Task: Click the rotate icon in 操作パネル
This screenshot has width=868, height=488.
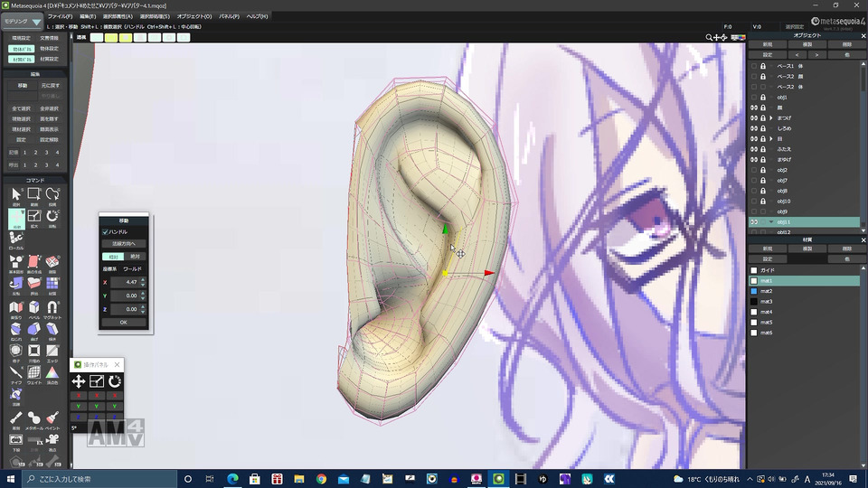Action: [x=115, y=381]
